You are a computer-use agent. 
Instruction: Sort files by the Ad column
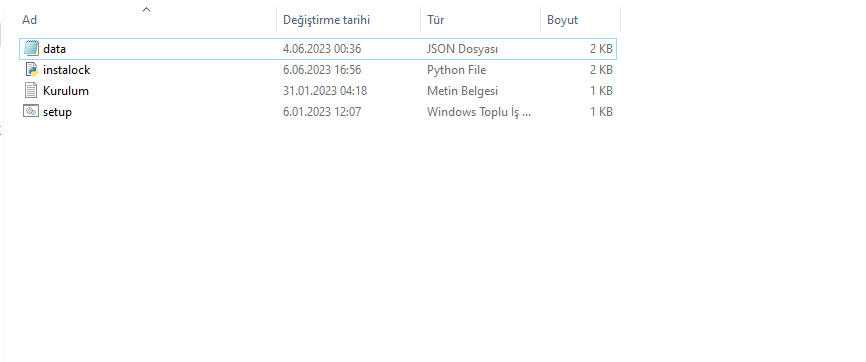(x=29, y=20)
